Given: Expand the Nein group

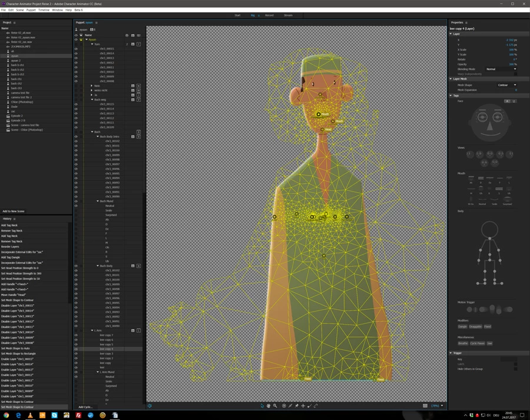Looking at the screenshot, I should (92, 86).
